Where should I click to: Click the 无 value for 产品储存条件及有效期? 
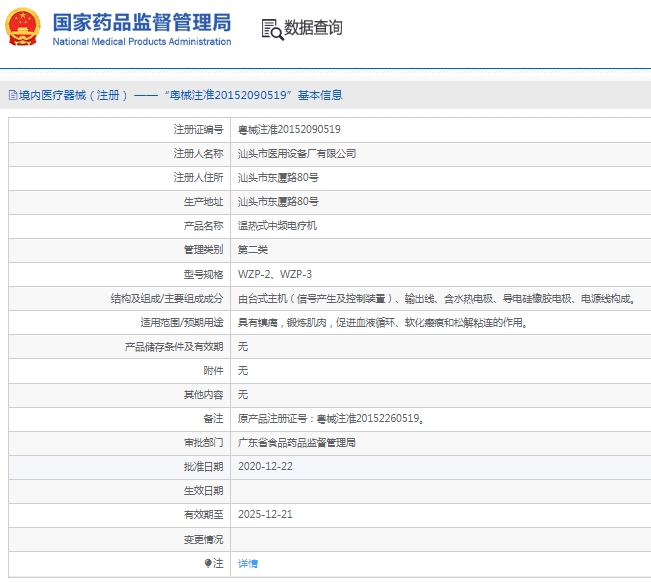coord(243,346)
